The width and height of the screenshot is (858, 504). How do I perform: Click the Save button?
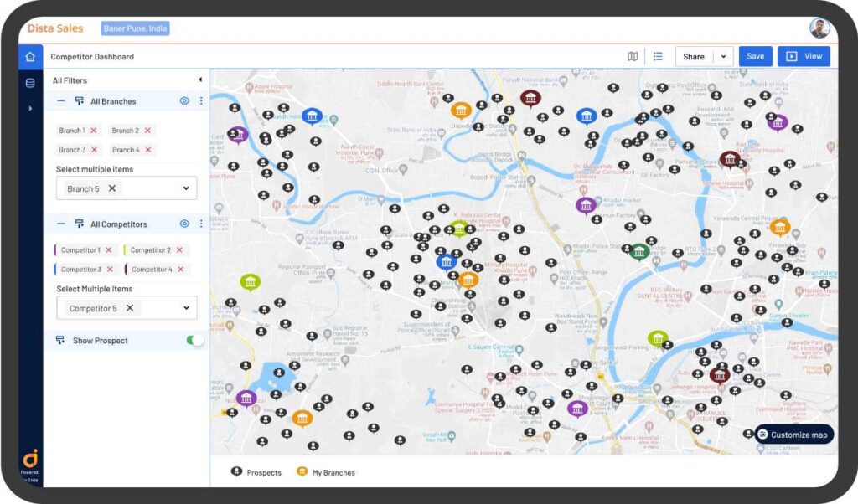[x=755, y=56]
